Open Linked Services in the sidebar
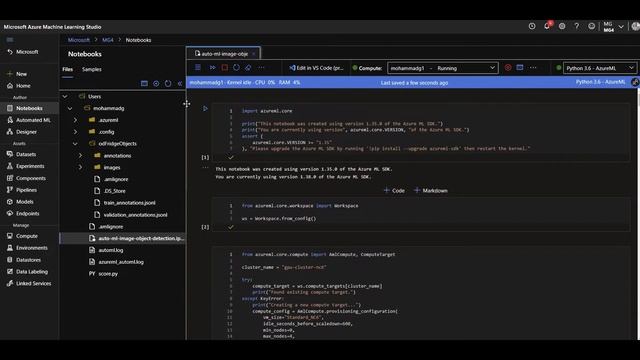Viewport: 640px width, 360px height. (29, 283)
